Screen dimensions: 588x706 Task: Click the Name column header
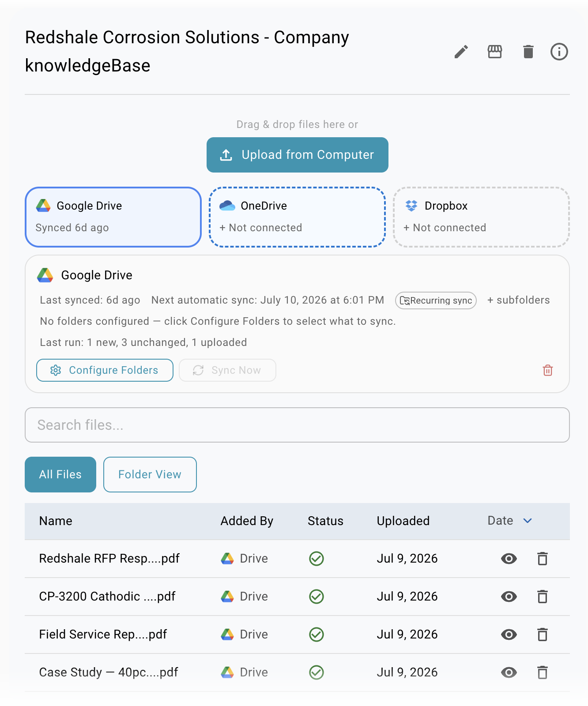(56, 521)
